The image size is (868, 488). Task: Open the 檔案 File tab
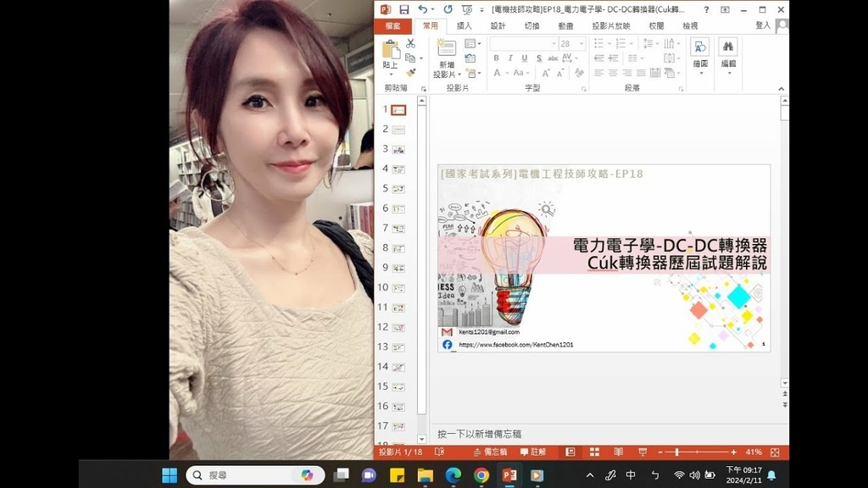[x=393, y=26]
